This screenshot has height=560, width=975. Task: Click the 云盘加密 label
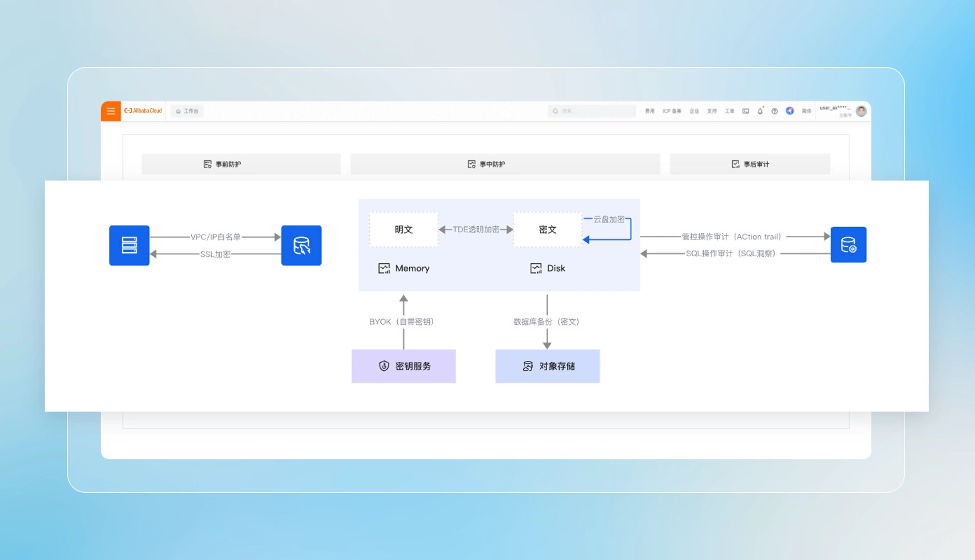(609, 219)
